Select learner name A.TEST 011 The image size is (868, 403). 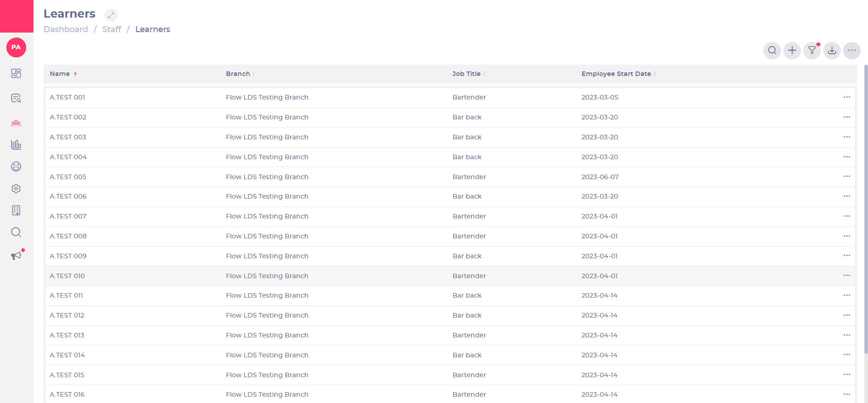point(66,295)
